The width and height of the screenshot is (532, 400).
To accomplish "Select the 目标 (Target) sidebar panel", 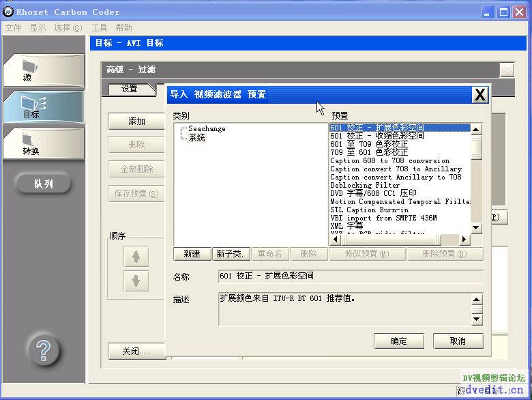I will [44, 107].
